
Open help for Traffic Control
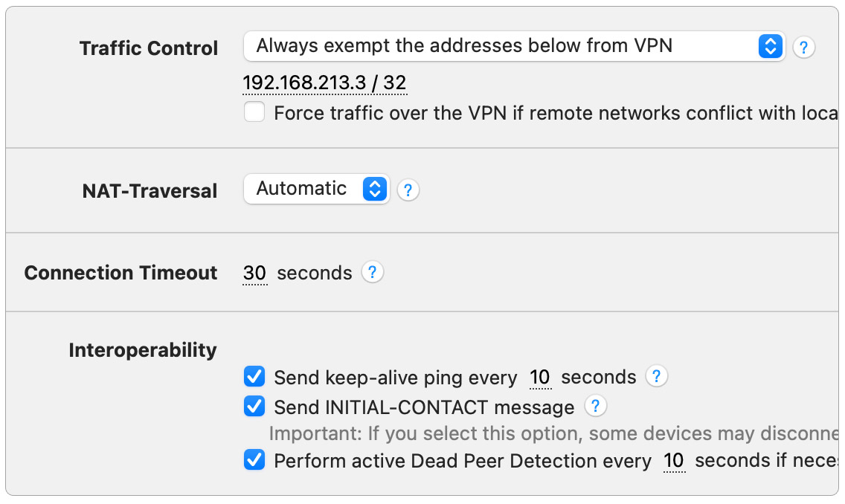point(803,48)
